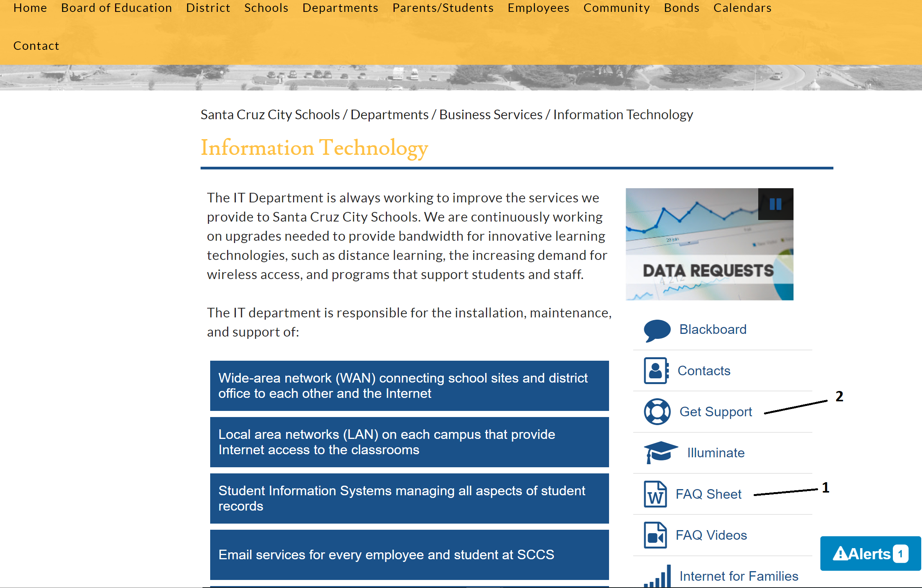Click the Santa Cruz City Schools breadcrumb
This screenshot has height=588, width=922.
pyautogui.click(x=270, y=115)
